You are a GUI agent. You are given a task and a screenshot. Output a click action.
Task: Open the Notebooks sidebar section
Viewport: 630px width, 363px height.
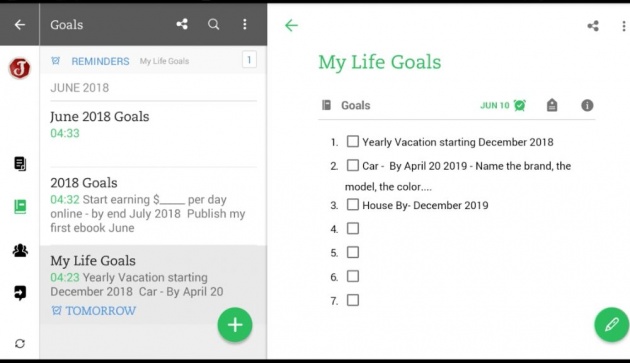click(x=20, y=207)
